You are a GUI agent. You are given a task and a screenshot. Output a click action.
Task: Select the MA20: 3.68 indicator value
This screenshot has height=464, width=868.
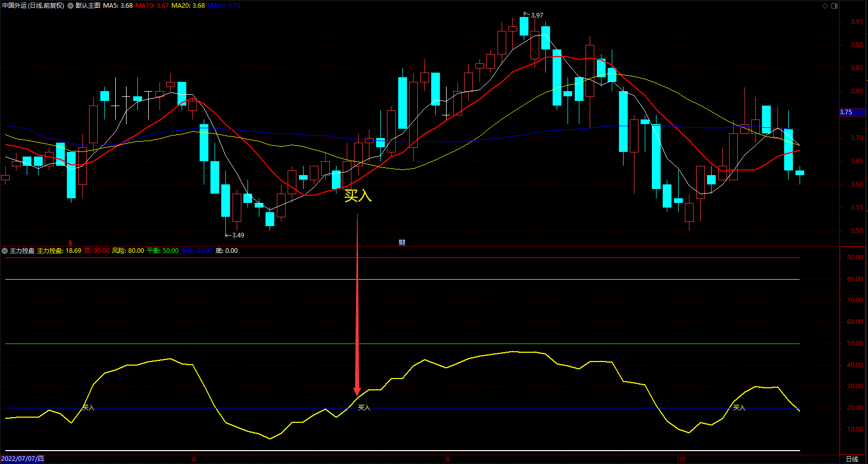(188, 6)
